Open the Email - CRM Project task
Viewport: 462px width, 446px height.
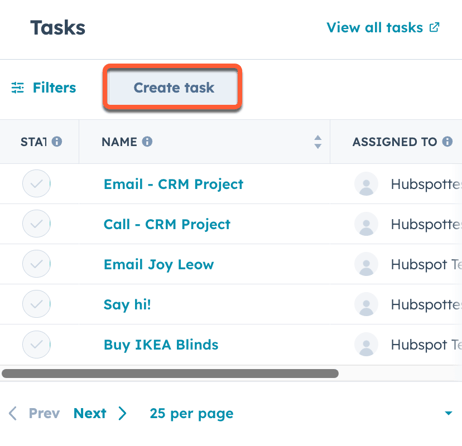click(x=173, y=184)
